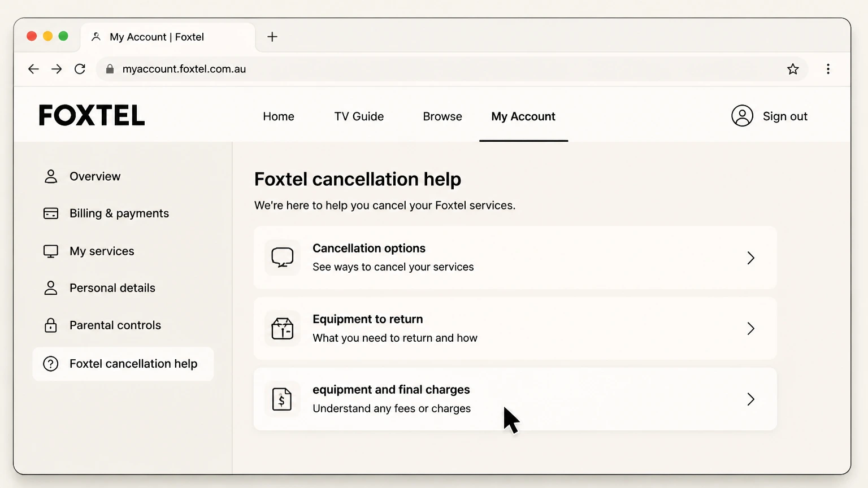Click the 'Cancellation options' card title

[x=369, y=249]
